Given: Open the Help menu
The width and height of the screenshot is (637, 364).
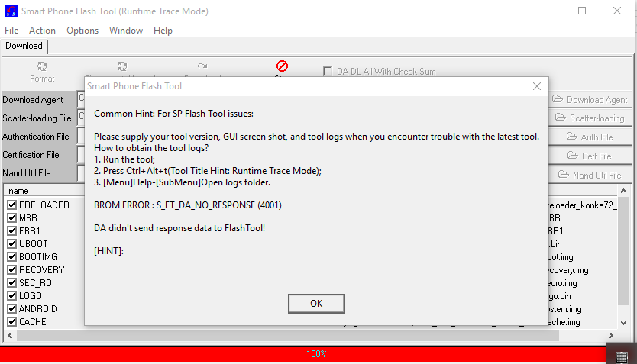Looking at the screenshot, I should [163, 31].
